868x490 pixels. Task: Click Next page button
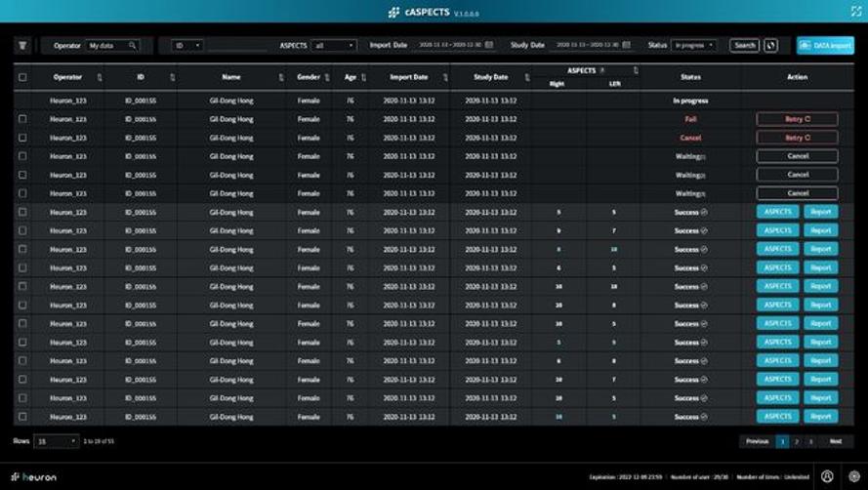click(x=836, y=441)
